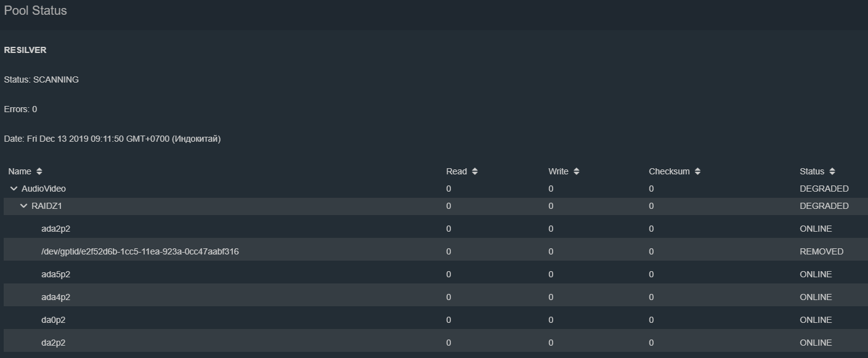The width and height of the screenshot is (868, 358).
Task: Click the Write column sort arrows
Action: 576,171
